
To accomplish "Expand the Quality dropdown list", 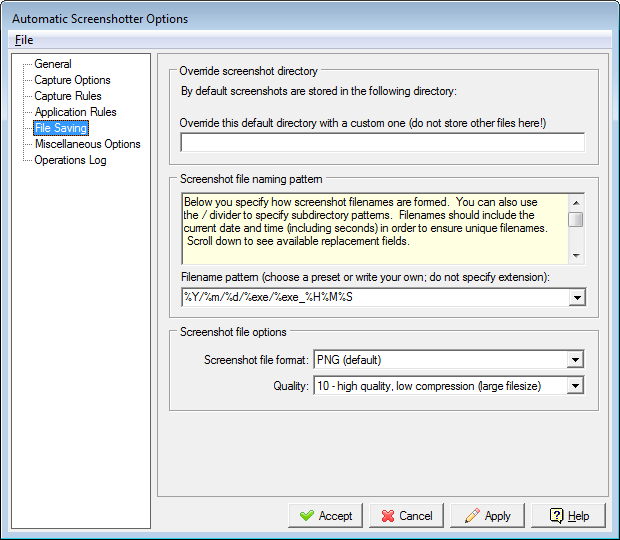I will tap(575, 386).
